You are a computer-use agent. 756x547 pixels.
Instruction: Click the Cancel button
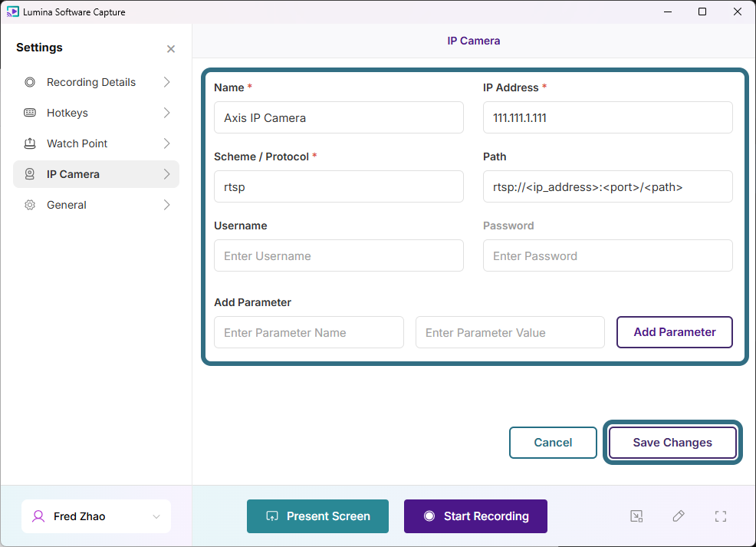(553, 443)
